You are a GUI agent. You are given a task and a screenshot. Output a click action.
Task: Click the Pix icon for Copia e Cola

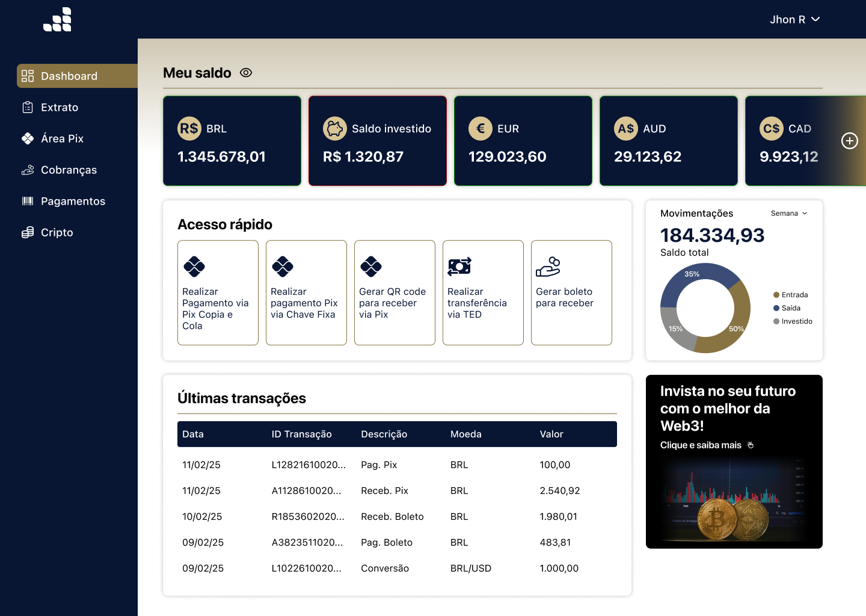(x=194, y=266)
